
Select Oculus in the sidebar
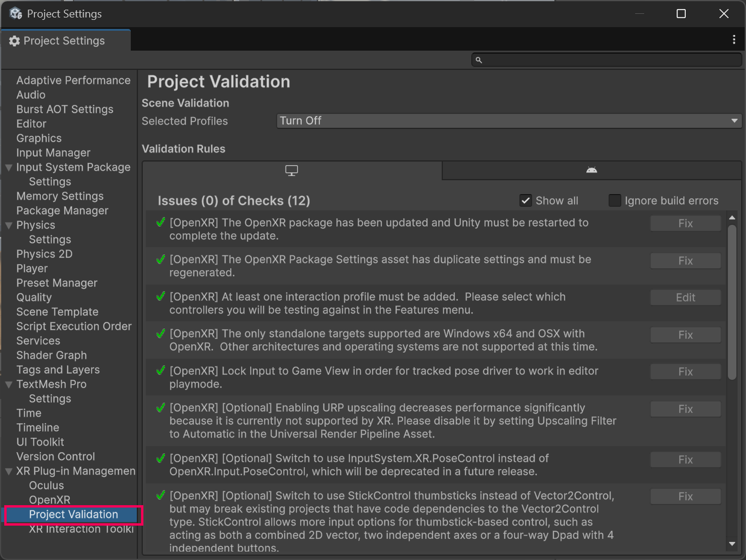(x=46, y=485)
